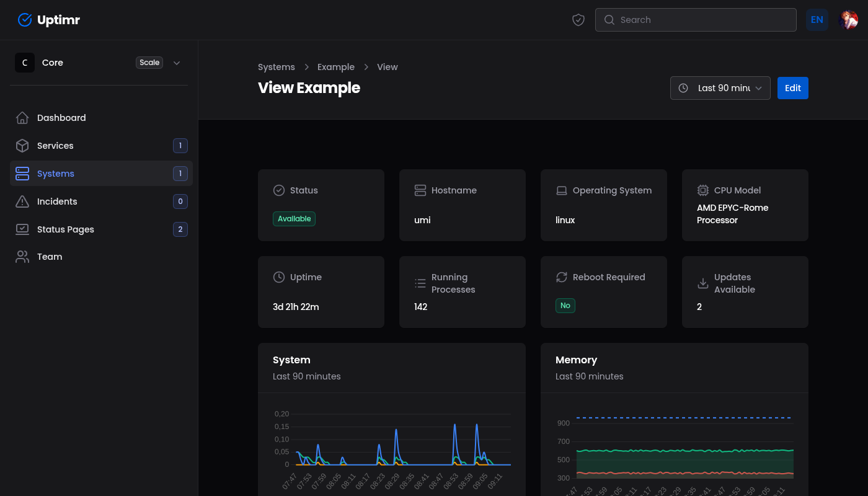The image size is (868, 496).
Task: Click the Operating System laptop icon
Action: [562, 190]
